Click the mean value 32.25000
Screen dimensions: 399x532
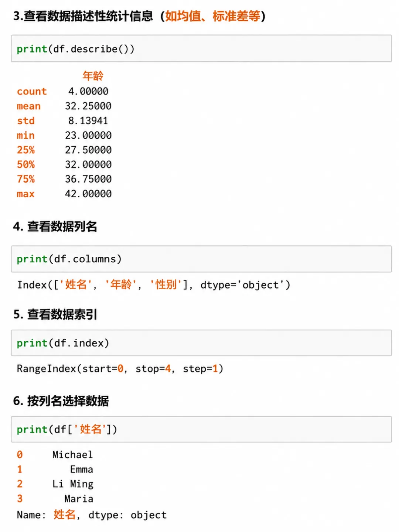click(x=88, y=106)
